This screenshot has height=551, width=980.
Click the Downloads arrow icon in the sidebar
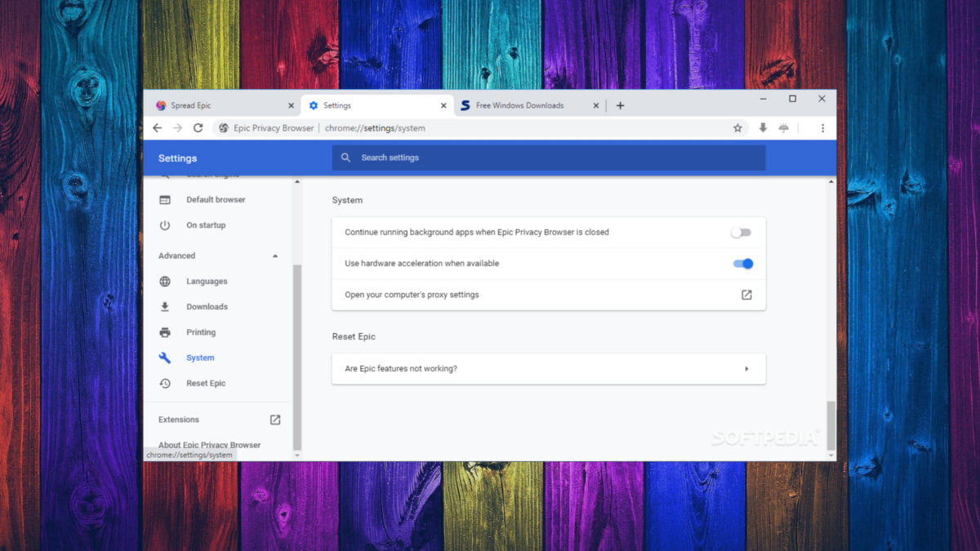coord(165,307)
